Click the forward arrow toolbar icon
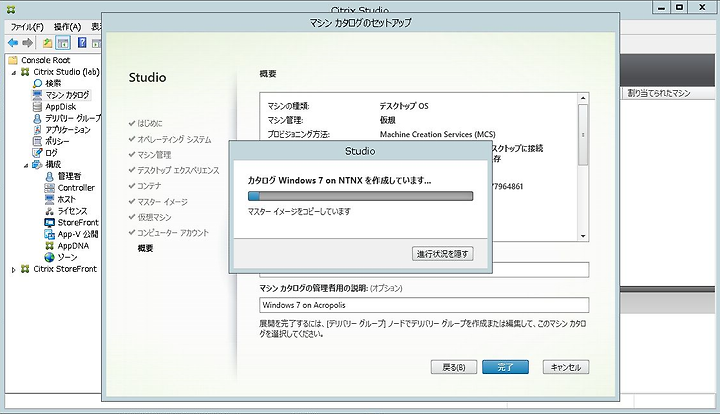 coord(28,43)
